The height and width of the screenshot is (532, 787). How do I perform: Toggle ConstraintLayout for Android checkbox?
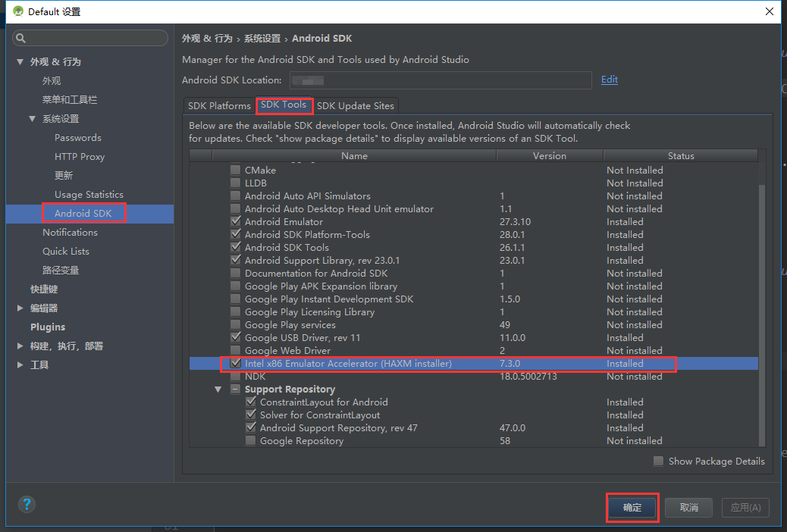[x=250, y=402]
